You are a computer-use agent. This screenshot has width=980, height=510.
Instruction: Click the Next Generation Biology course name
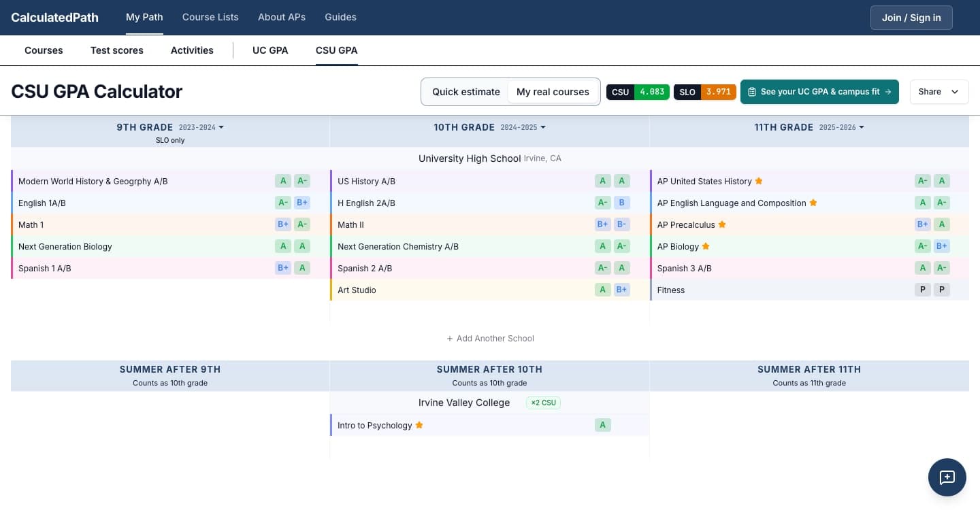point(65,247)
